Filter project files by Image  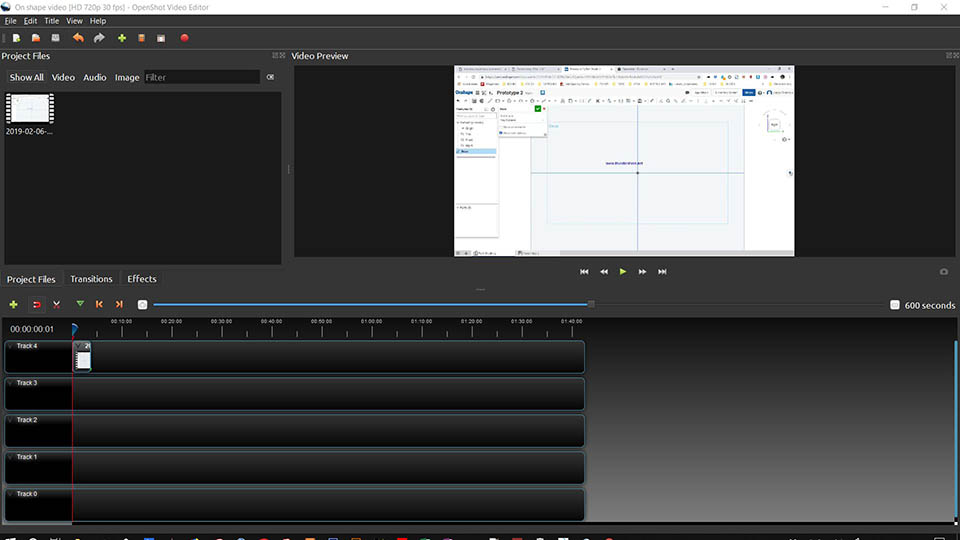(127, 77)
